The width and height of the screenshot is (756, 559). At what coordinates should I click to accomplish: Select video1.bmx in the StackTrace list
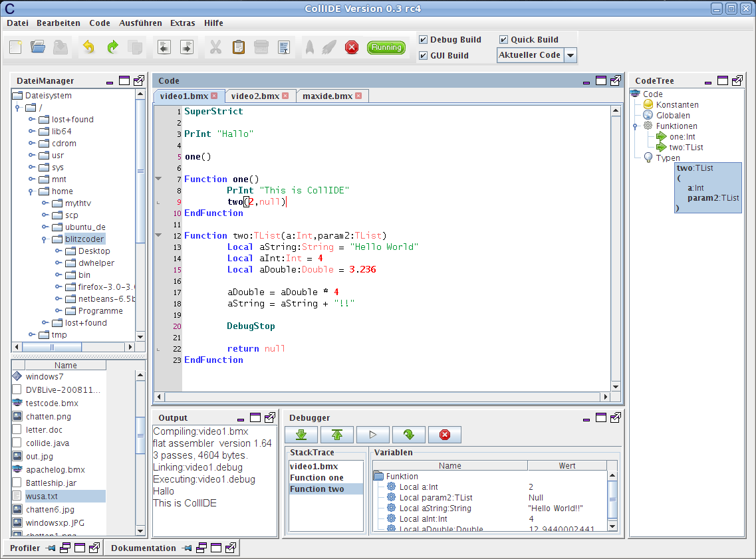tap(314, 466)
